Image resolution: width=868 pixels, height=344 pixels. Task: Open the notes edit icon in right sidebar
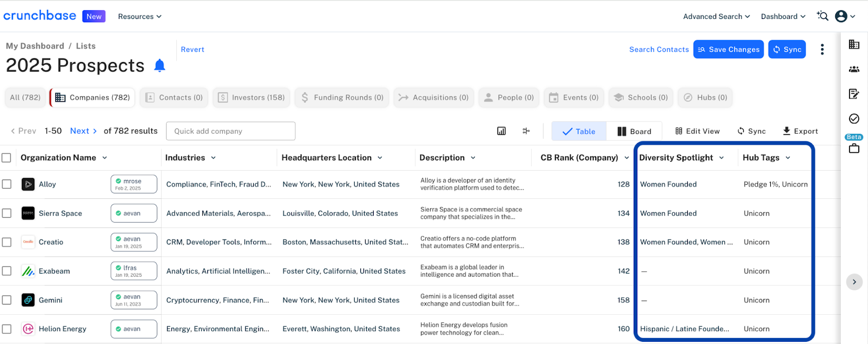tap(854, 94)
